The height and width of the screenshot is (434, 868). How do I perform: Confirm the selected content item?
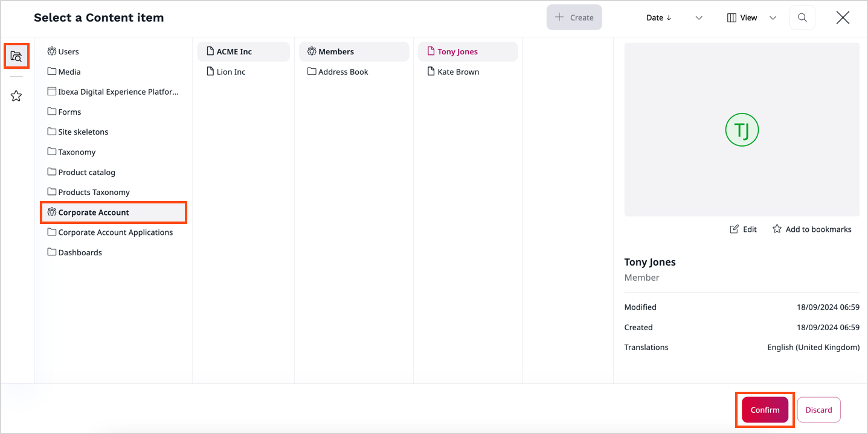tap(764, 409)
